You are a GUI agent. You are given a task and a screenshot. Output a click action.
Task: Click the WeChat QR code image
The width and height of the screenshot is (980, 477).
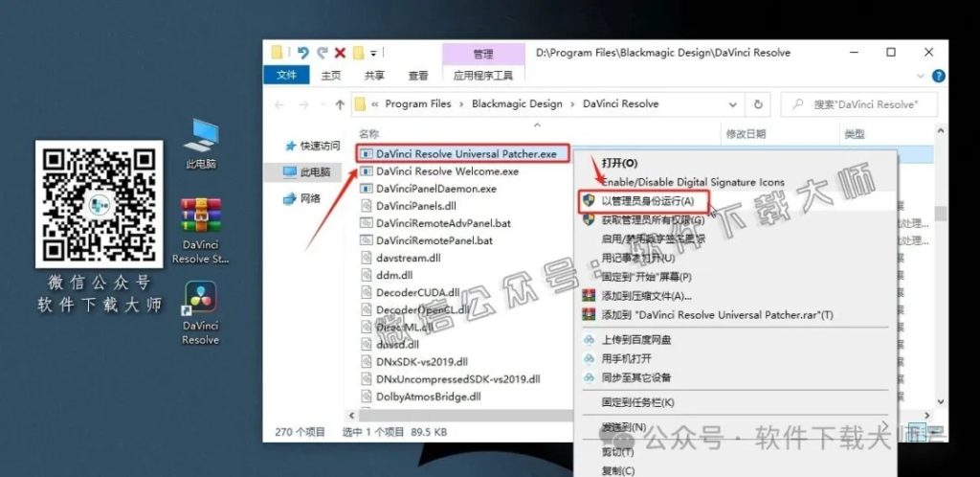(100, 204)
